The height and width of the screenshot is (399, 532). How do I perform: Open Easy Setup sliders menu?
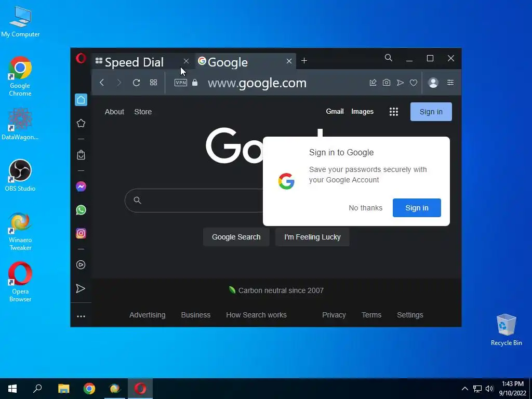click(450, 83)
